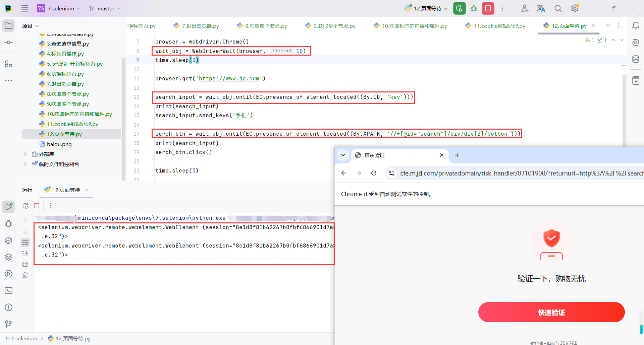Open Run panel more options ellipsis
Viewport: 644px width, 345px height.
coord(50,206)
